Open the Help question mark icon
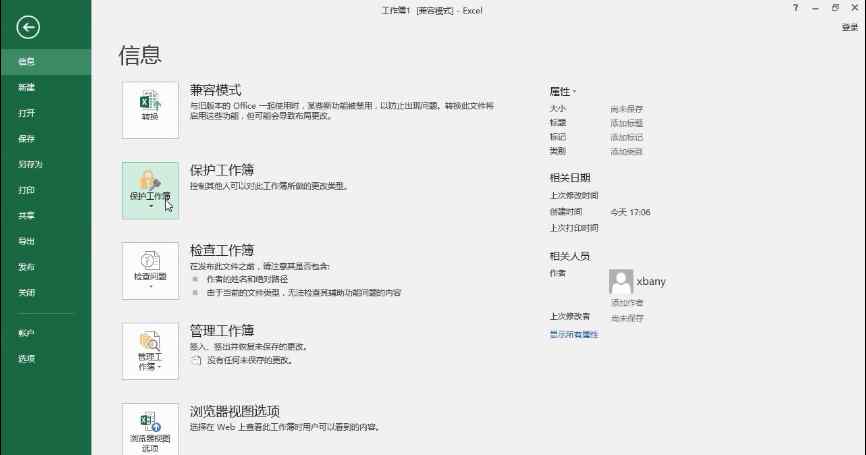This screenshot has width=866, height=455. click(x=795, y=8)
